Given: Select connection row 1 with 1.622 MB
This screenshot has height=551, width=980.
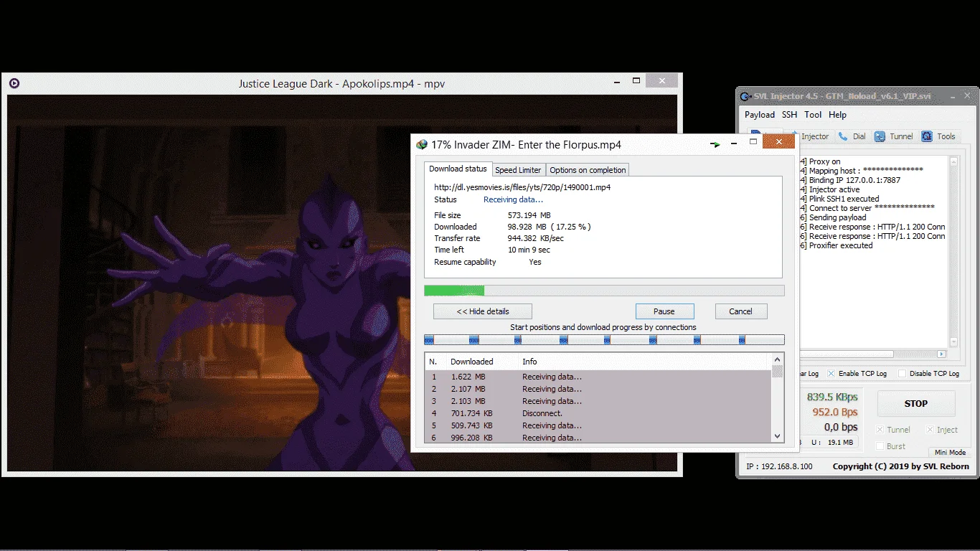Looking at the screenshot, I should click(x=598, y=377).
